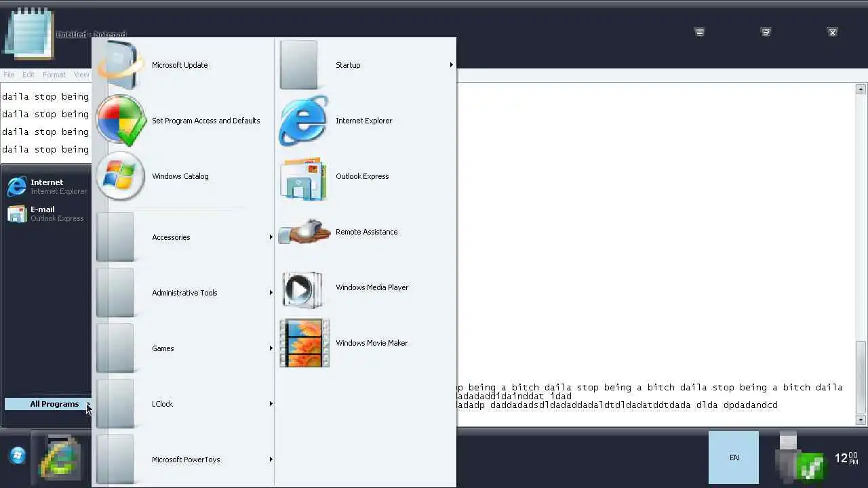Click the All Programs button
Viewport: 868px width, 488px height.
click(x=48, y=404)
